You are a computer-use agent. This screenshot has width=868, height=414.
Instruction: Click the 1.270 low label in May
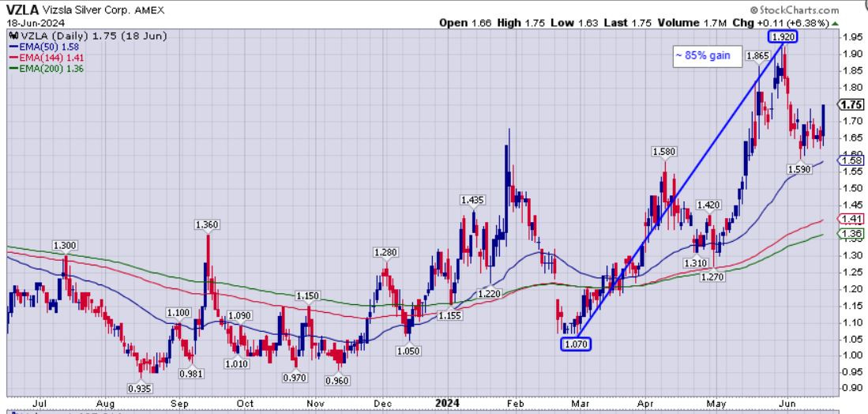point(712,277)
